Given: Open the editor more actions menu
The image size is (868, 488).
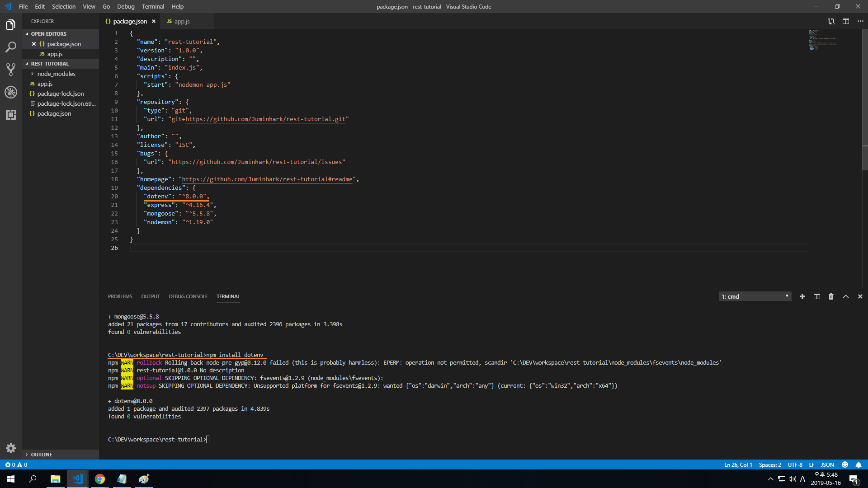Looking at the screenshot, I should (860, 21).
